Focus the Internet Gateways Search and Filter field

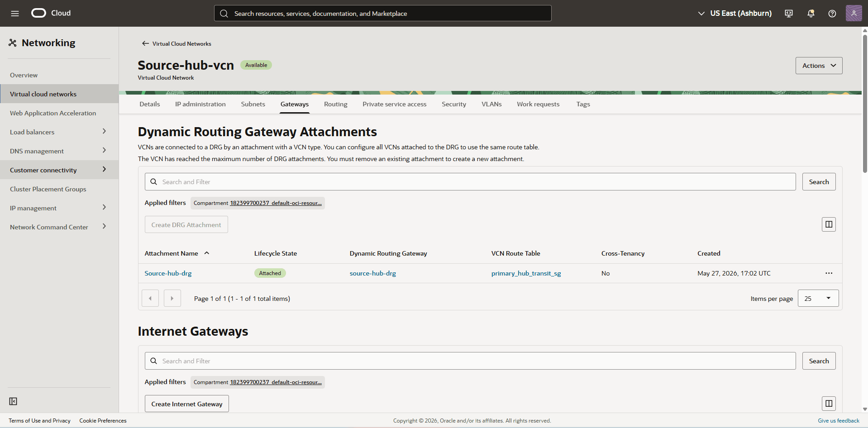click(470, 361)
